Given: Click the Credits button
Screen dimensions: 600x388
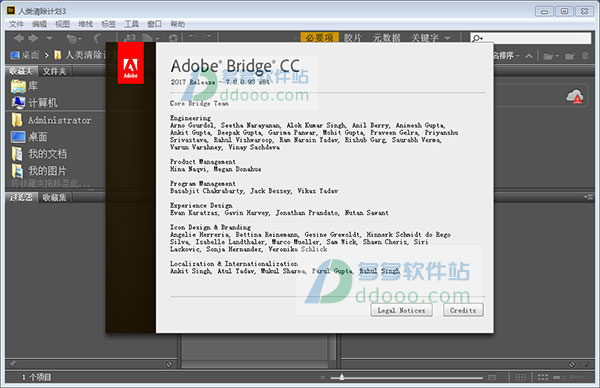Looking at the screenshot, I should (x=463, y=310).
